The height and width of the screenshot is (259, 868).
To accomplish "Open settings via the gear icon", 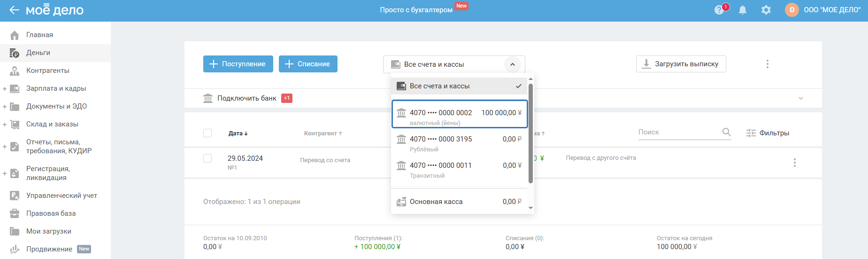I will coord(766,10).
